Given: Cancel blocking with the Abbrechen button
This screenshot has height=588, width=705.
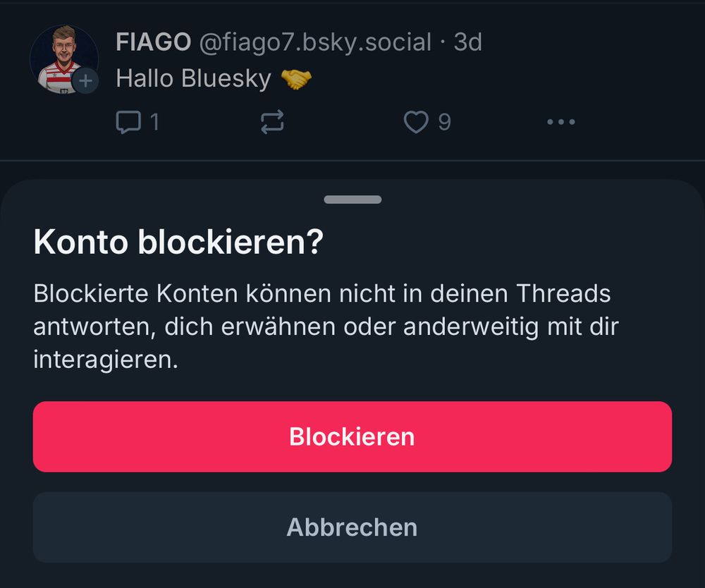Looking at the screenshot, I should point(352,527).
